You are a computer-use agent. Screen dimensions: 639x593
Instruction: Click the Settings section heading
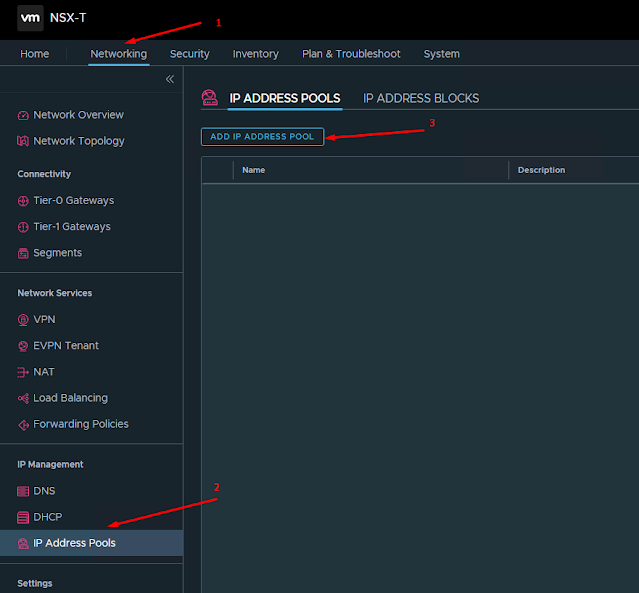[x=35, y=583]
